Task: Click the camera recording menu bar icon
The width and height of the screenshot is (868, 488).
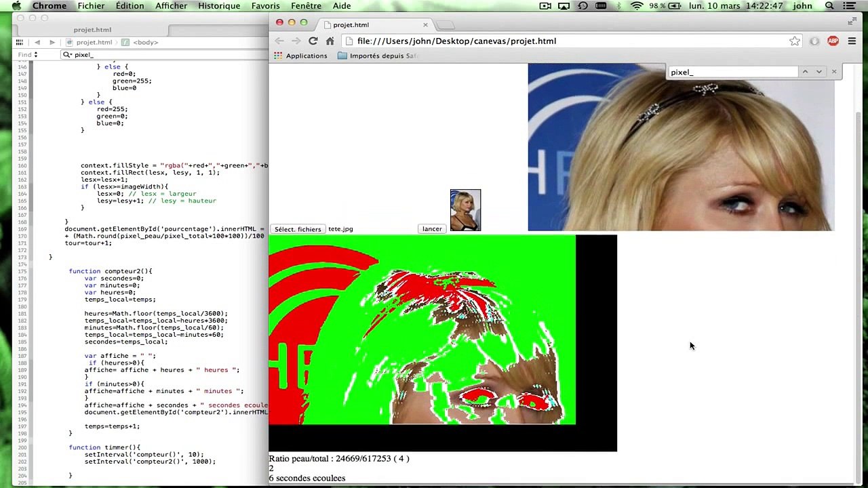Action: pos(545,6)
